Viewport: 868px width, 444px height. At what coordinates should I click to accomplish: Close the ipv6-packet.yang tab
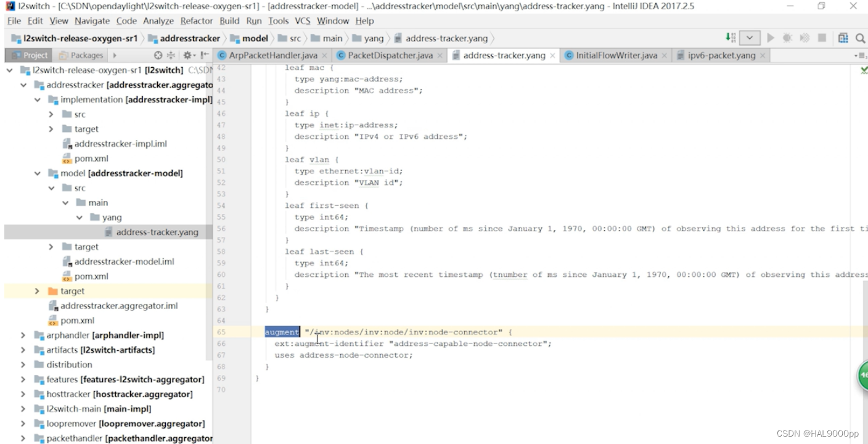point(763,55)
